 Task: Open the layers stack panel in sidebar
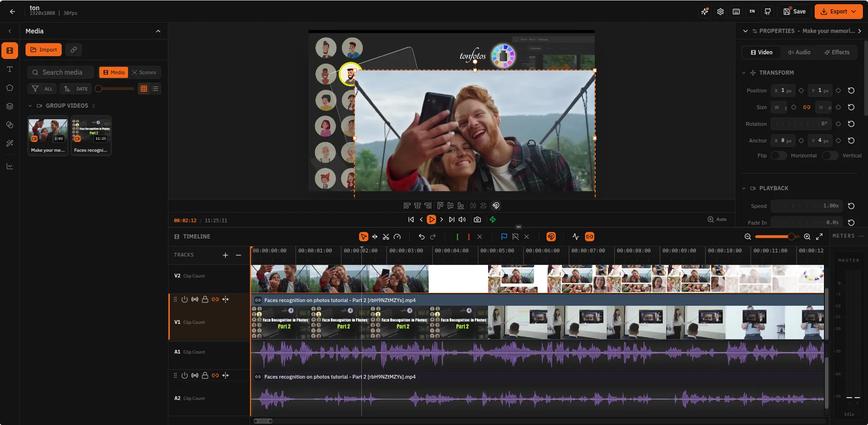click(10, 106)
